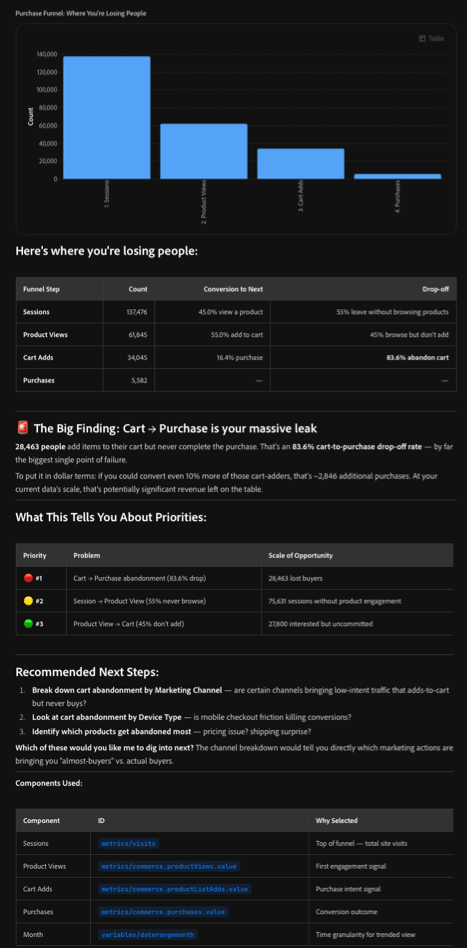Viewport: 467px width, 948px height.
Task: Click metrics/commerce.productViews.value ID tag
Action: point(169,866)
